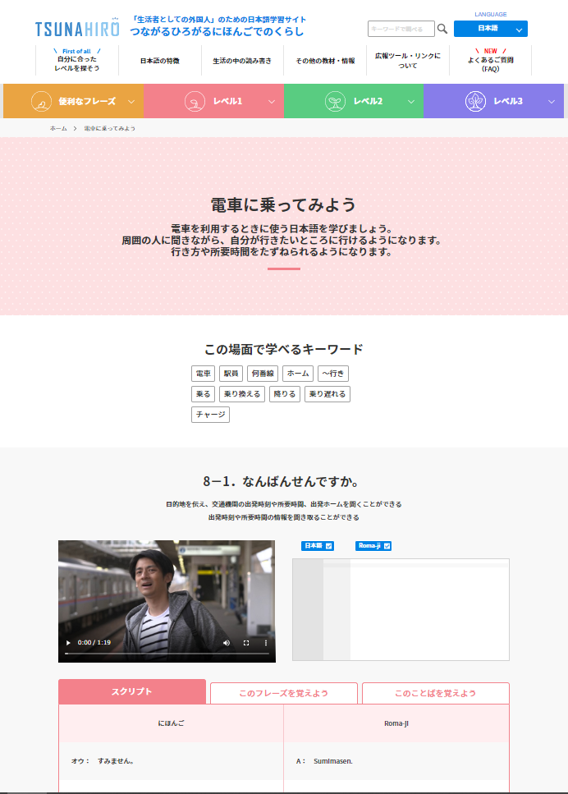
Task: Open その他の教材・情報 menu item
Action: click(325, 60)
